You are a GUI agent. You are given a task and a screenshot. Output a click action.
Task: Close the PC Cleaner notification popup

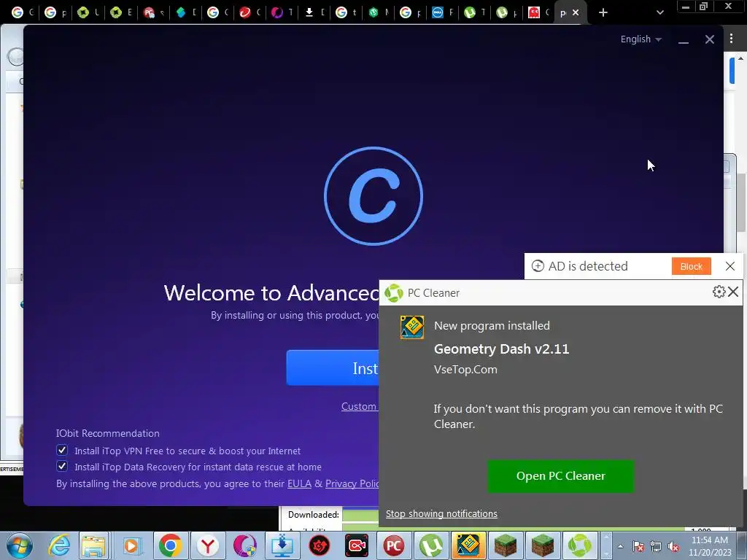734,292
